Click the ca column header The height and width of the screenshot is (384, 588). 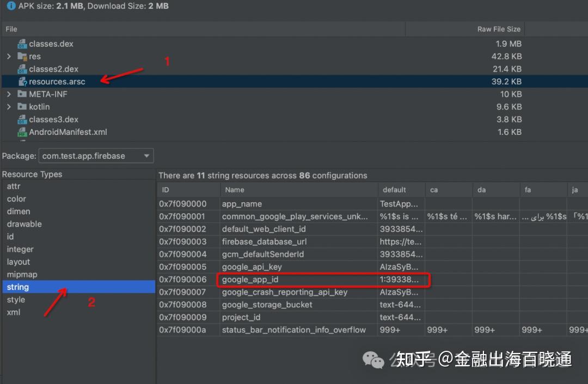433,189
